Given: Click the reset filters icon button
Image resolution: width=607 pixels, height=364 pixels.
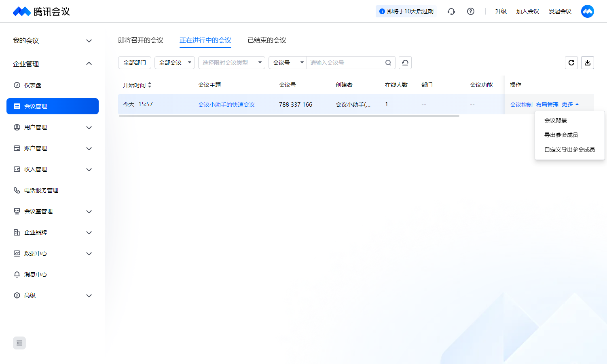Looking at the screenshot, I should (405, 63).
